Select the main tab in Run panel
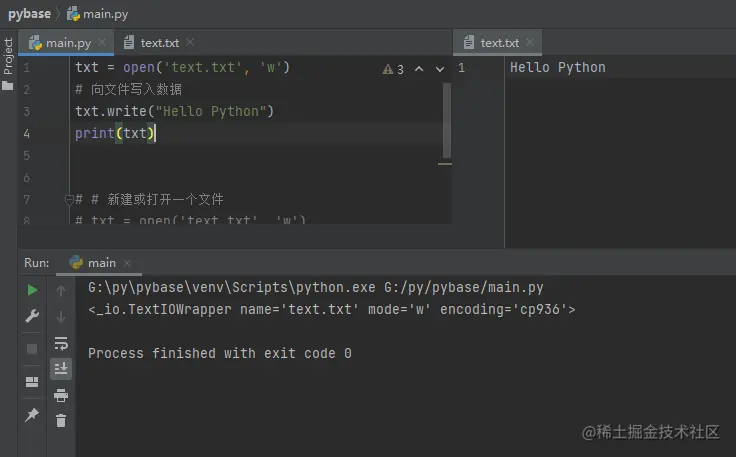 (x=101, y=263)
